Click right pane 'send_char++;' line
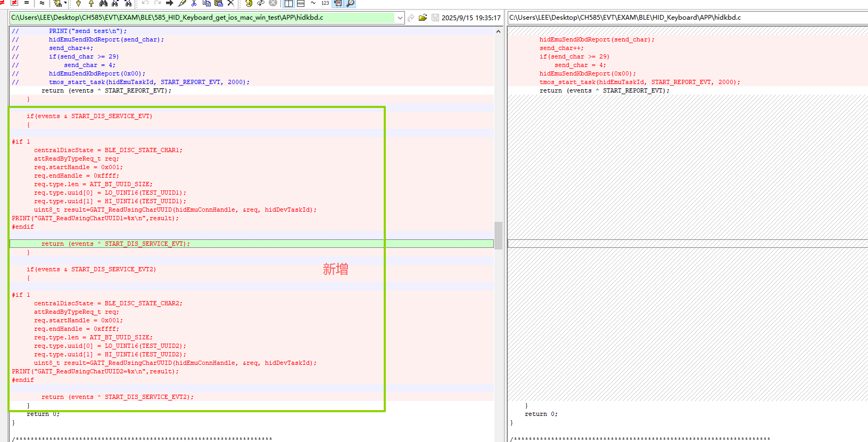Viewport: 868px width, 442px height. (561, 48)
